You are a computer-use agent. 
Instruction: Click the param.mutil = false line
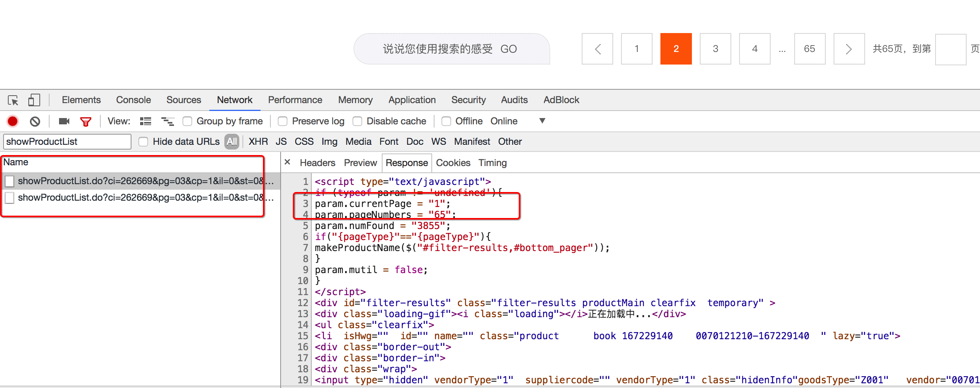click(x=371, y=270)
